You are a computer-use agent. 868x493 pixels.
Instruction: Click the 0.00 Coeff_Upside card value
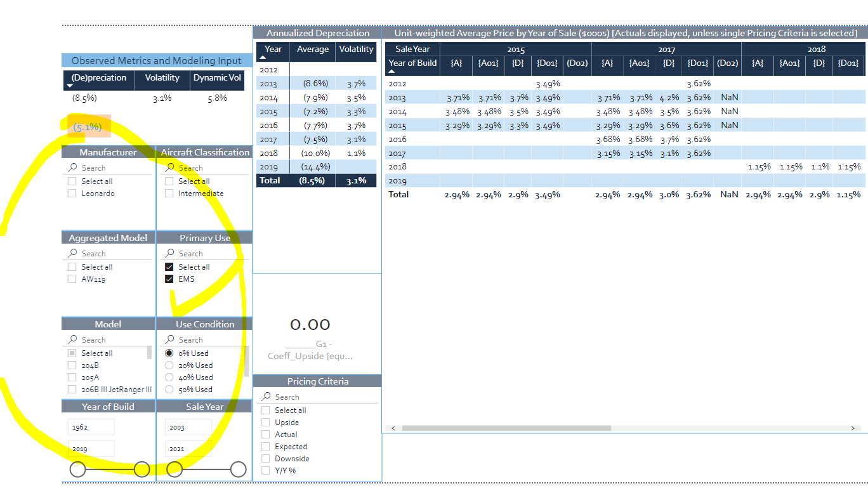click(310, 324)
